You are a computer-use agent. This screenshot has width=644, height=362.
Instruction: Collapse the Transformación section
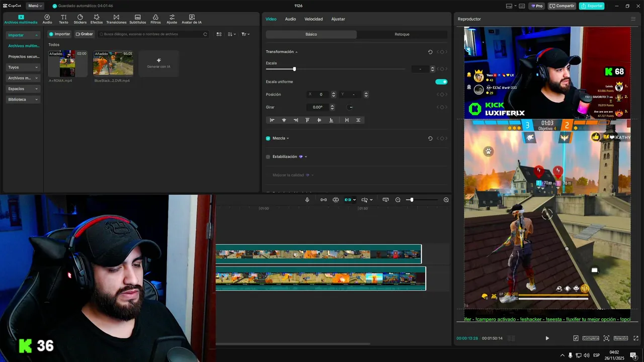tap(296, 52)
